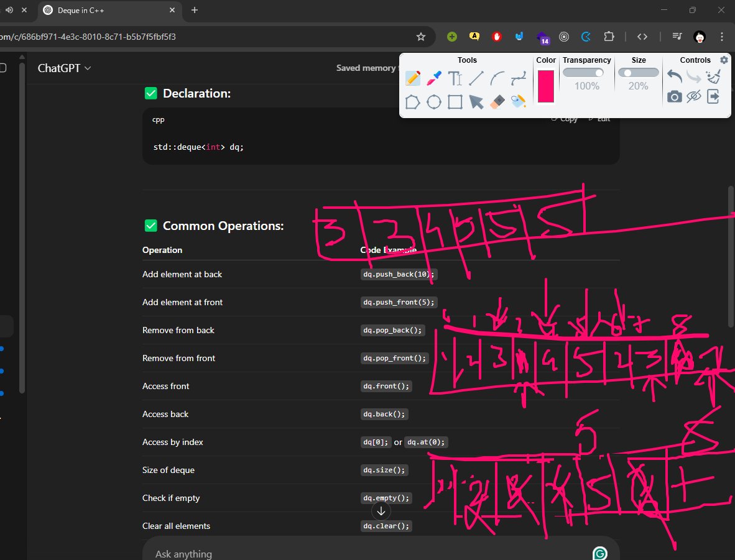Open the blue clock-like extension
The image size is (735, 560).
tap(586, 37)
